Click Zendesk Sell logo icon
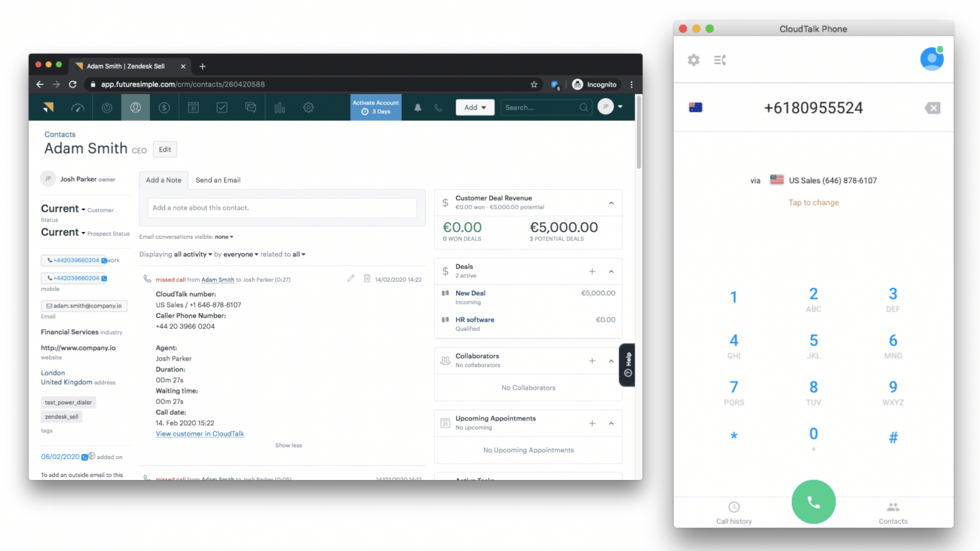The height and width of the screenshot is (551, 980). click(x=48, y=108)
